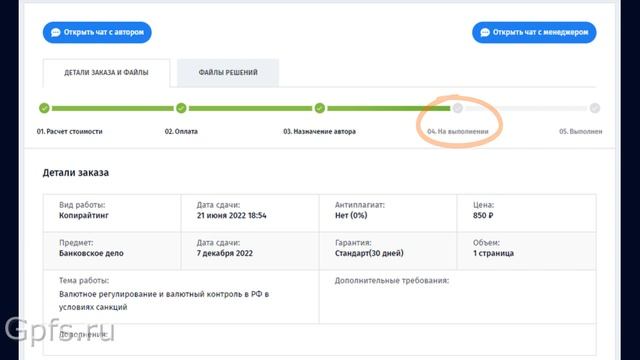The width and height of the screenshot is (640, 360).
Task: Select the '01. Расчет стоимости' step label
Action: tap(69, 131)
